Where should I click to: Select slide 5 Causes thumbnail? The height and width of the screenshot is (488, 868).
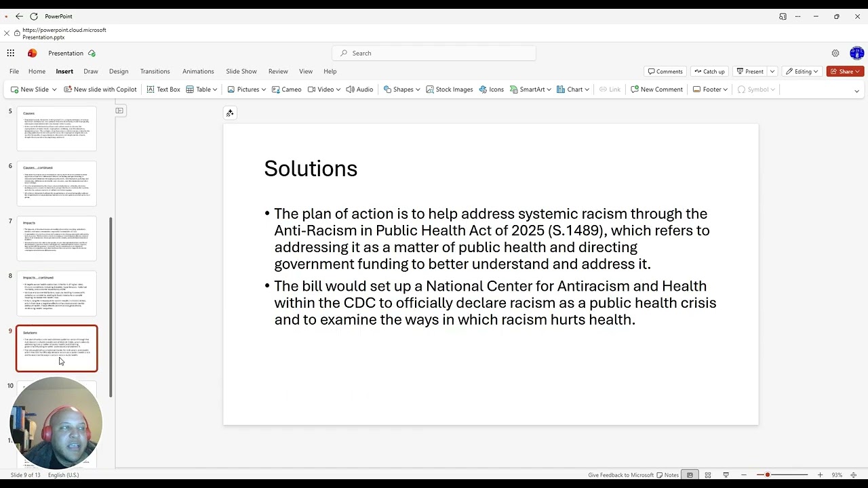pyautogui.click(x=57, y=129)
